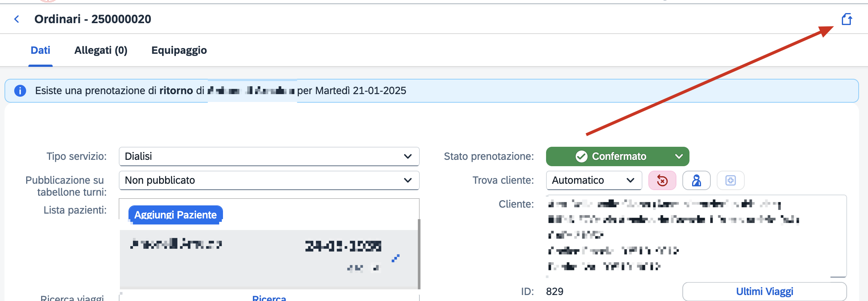Click inside the Cliente text area

point(696,236)
